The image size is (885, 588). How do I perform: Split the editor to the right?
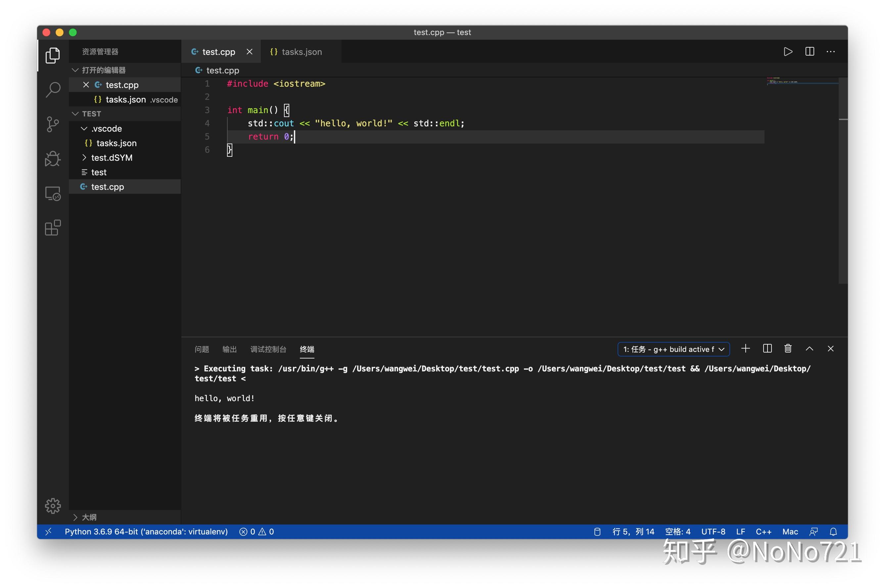pyautogui.click(x=810, y=52)
